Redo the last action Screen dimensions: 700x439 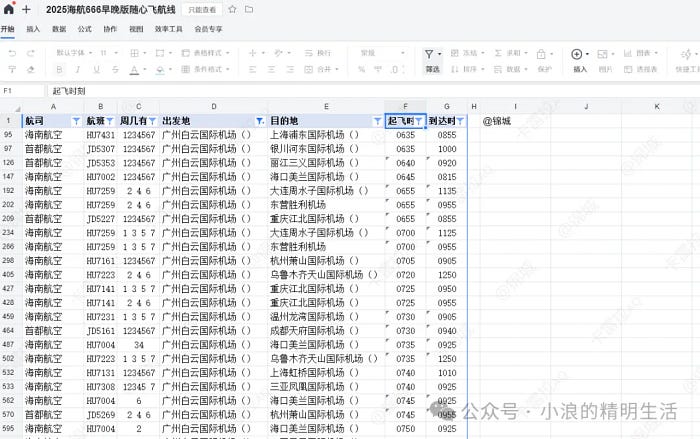(x=30, y=53)
